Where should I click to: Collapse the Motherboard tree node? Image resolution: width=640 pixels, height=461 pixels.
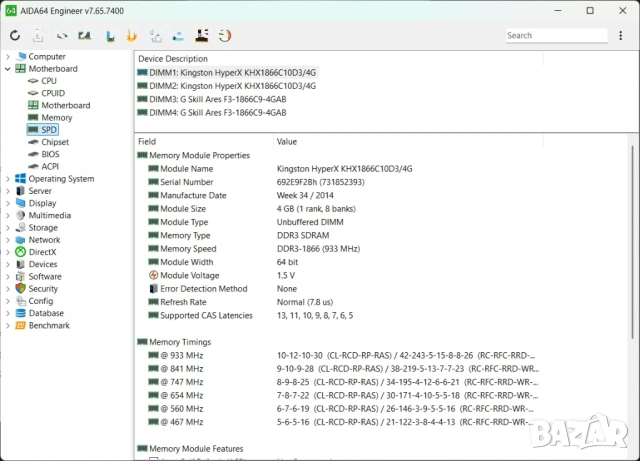[8, 69]
